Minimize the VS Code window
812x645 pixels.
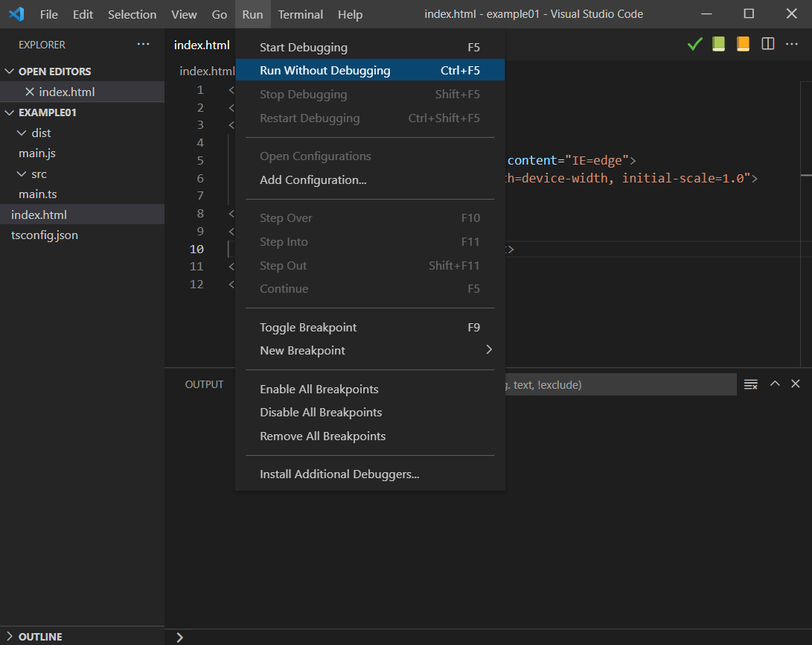(x=706, y=14)
